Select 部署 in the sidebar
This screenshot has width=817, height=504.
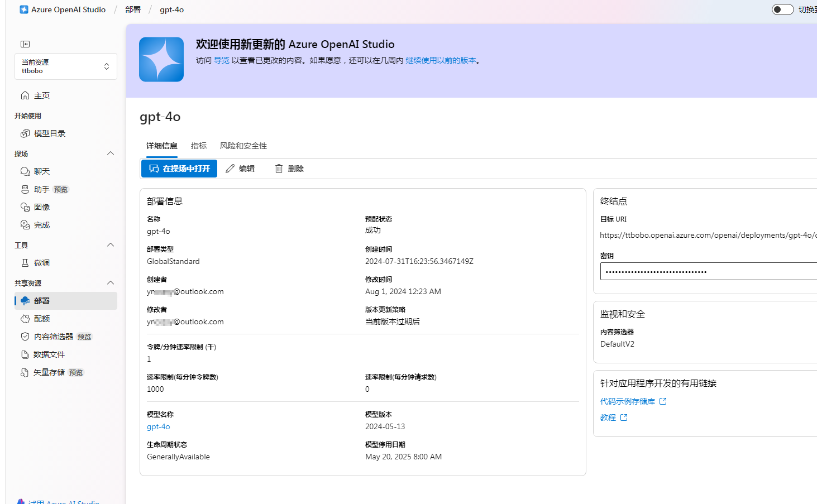66,301
